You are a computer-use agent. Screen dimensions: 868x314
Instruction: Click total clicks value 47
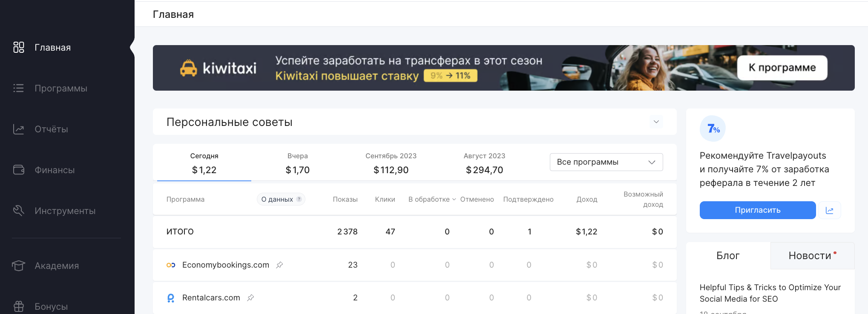390,232
